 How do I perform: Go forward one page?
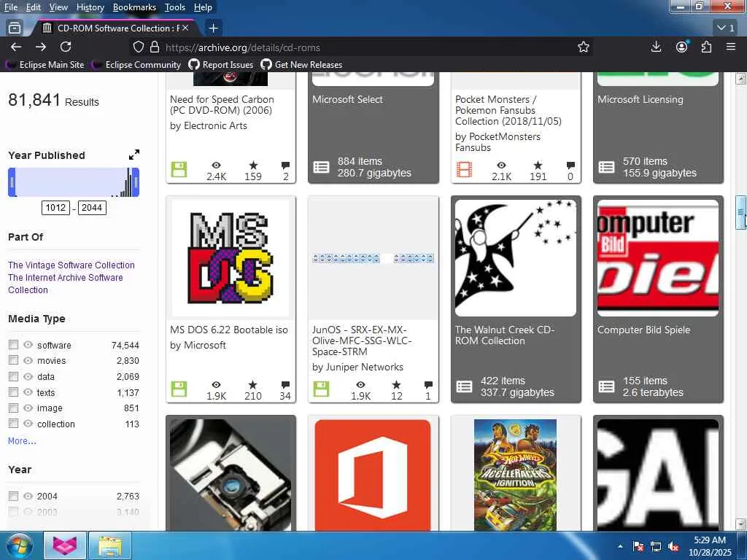[x=41, y=47]
